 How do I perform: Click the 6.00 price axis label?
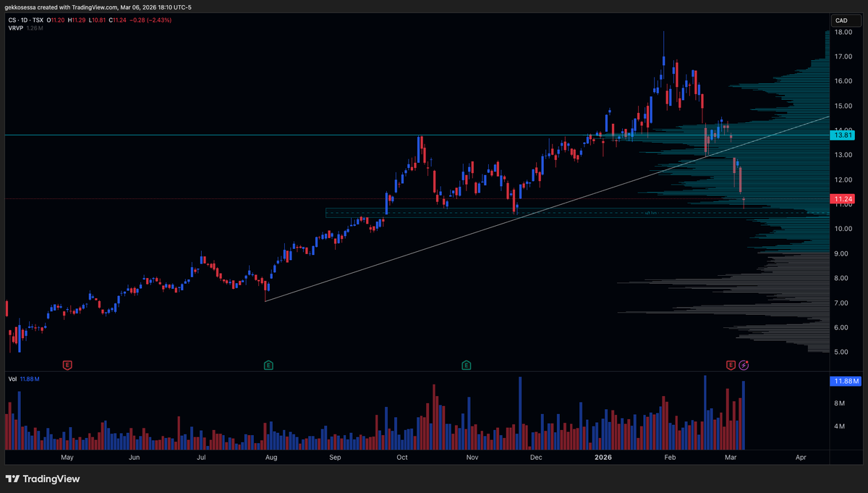pyautogui.click(x=841, y=327)
